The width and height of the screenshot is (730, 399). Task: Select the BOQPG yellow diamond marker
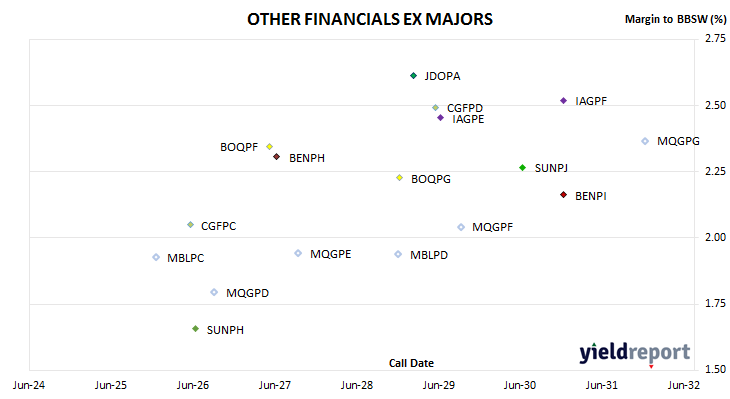(x=399, y=178)
